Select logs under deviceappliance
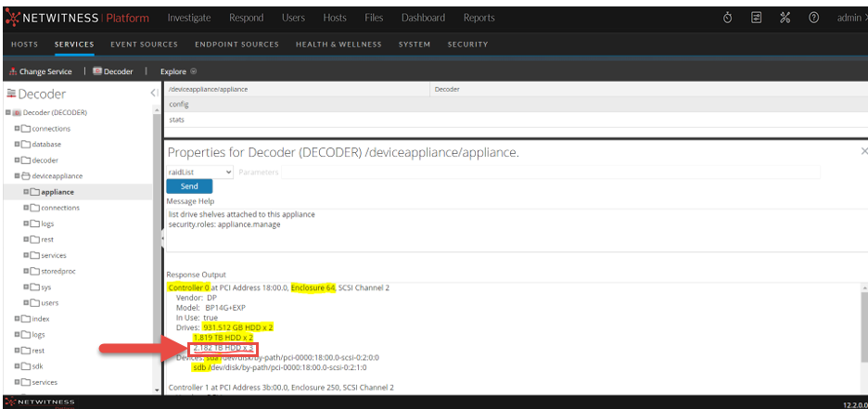The width and height of the screenshot is (868, 409). [x=47, y=224]
